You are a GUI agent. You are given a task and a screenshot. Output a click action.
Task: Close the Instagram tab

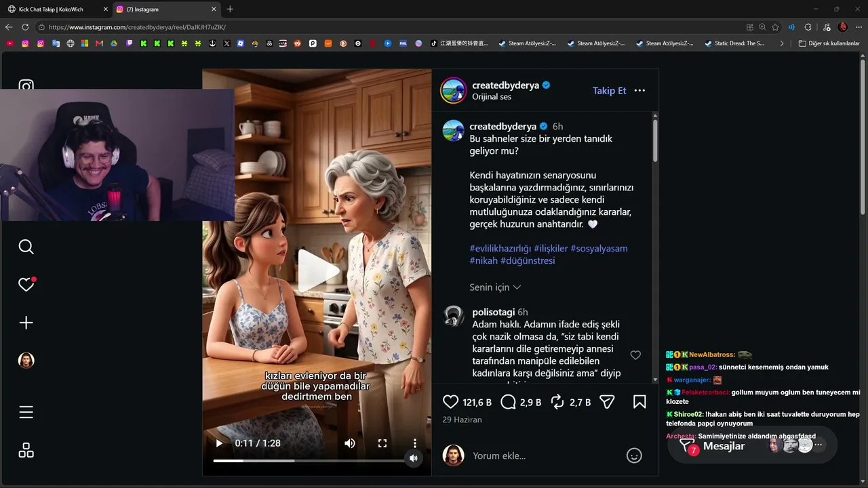point(214,9)
